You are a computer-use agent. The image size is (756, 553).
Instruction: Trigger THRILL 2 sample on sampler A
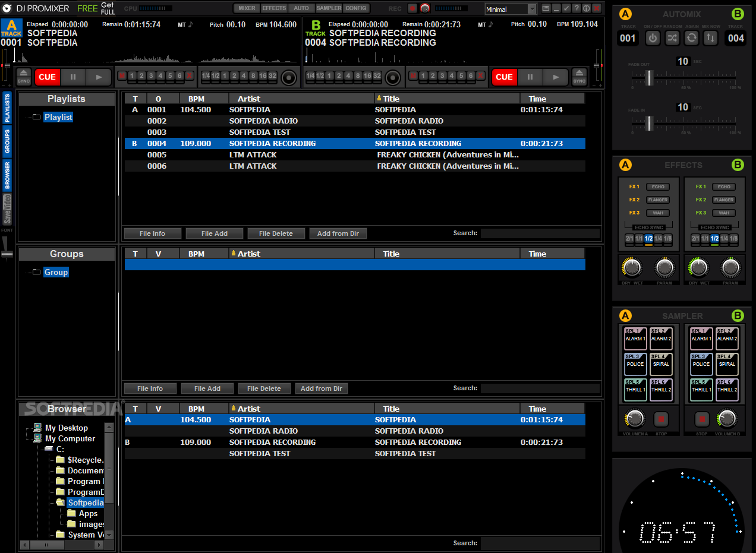[661, 390]
